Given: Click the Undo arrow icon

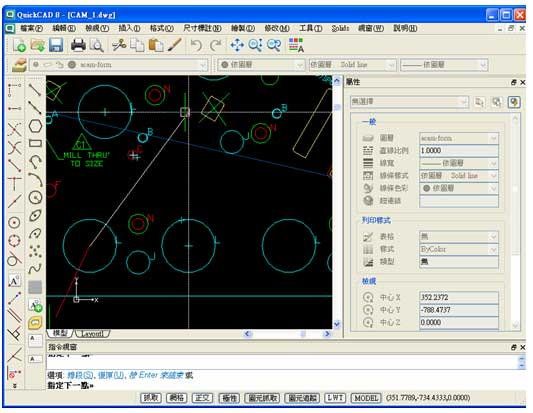Looking at the screenshot, I should pos(196,45).
